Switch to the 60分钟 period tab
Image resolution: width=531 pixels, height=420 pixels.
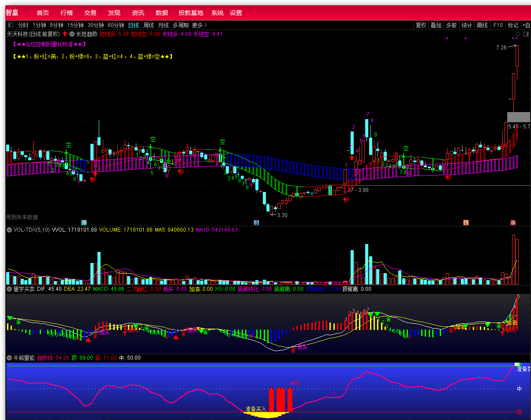coord(116,25)
